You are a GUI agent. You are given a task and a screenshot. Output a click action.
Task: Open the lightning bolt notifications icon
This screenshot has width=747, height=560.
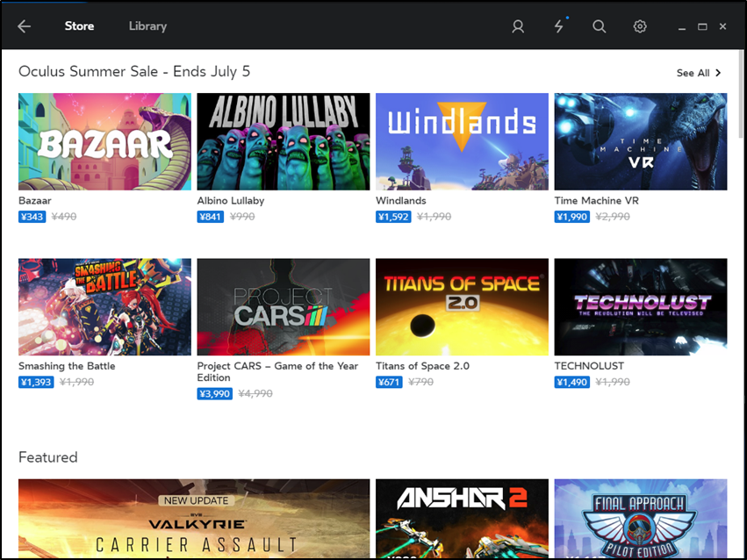pyautogui.click(x=559, y=26)
